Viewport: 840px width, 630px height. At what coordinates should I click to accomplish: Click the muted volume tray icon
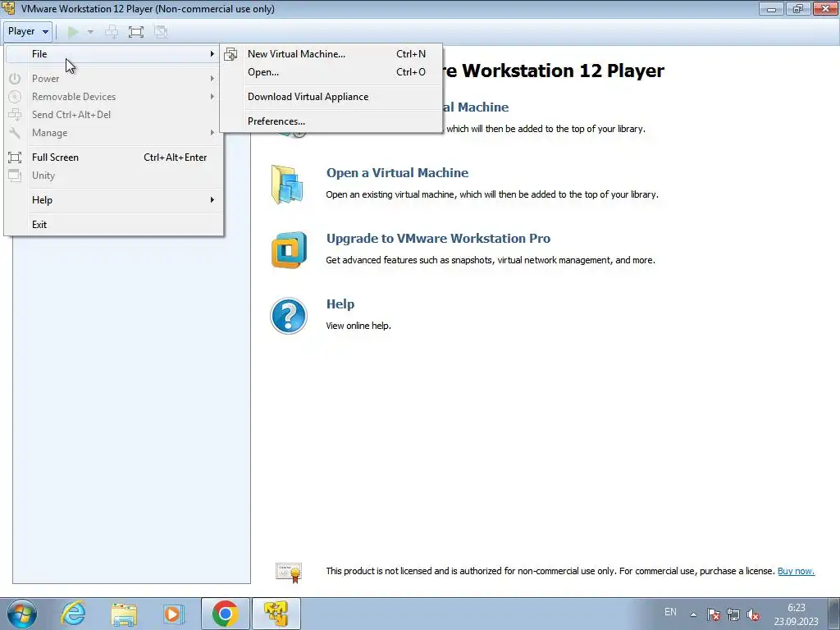pyautogui.click(x=753, y=614)
